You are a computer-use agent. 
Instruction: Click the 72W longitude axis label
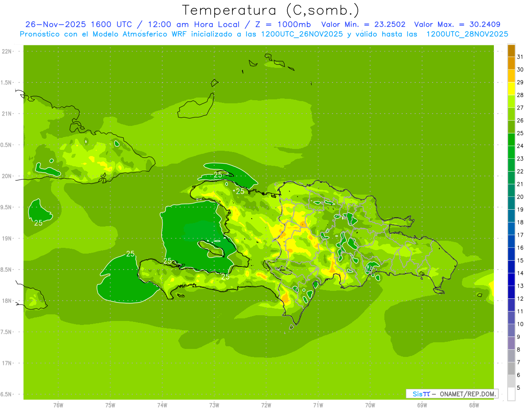pyautogui.click(x=266, y=405)
